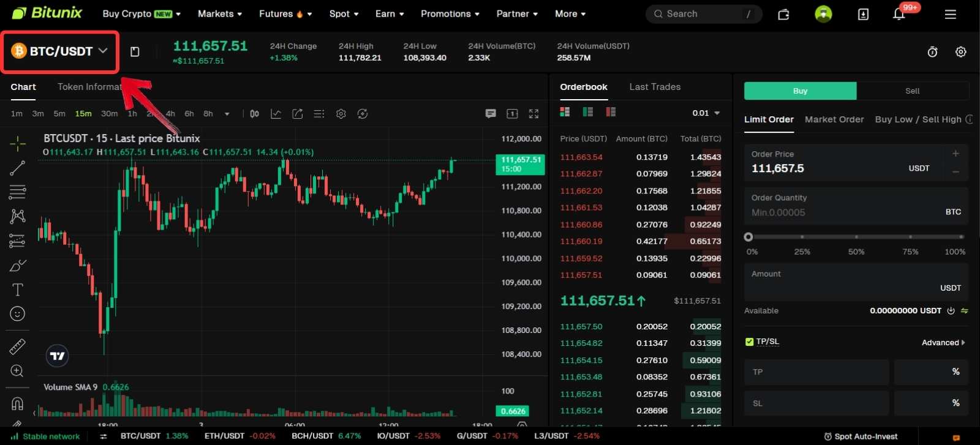Open the Earn dropdown
Screen dimensions: 980x445
pyautogui.click(x=390, y=13)
